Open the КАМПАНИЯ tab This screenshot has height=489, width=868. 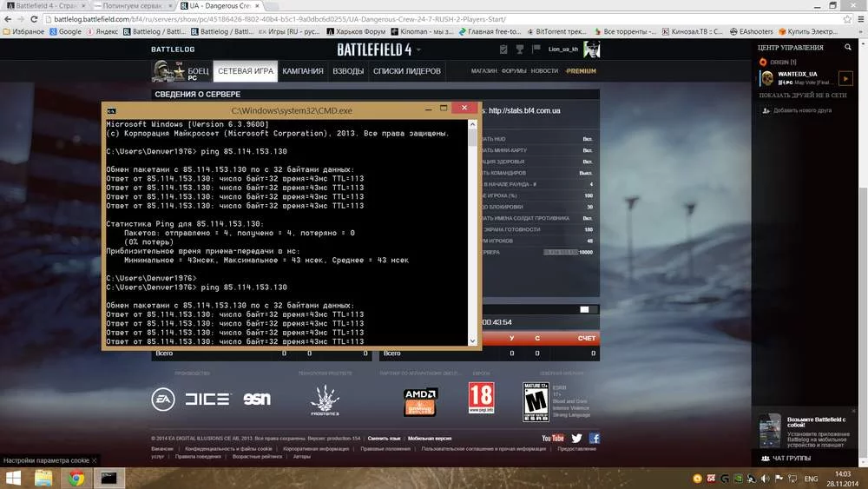[x=303, y=71]
